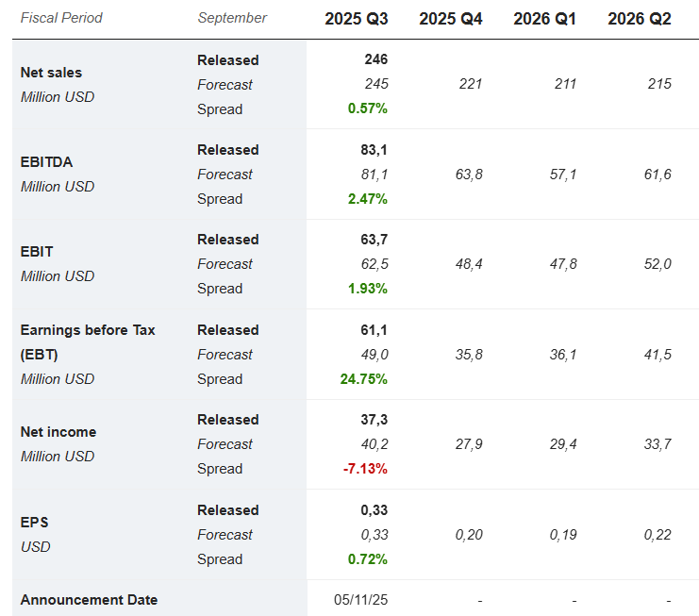This screenshot has width=699, height=616.
Task: Select the released net sales value 246
Action: coord(375,59)
